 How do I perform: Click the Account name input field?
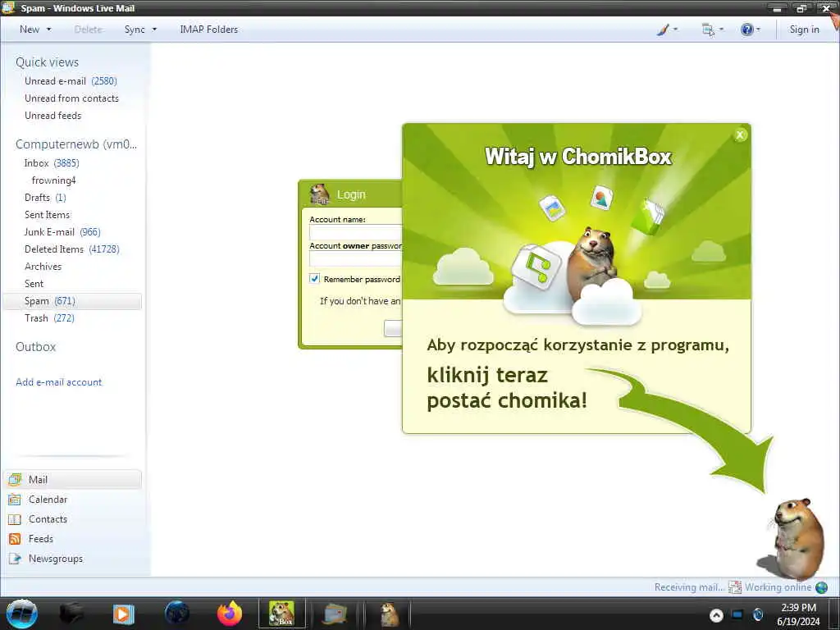click(x=355, y=232)
